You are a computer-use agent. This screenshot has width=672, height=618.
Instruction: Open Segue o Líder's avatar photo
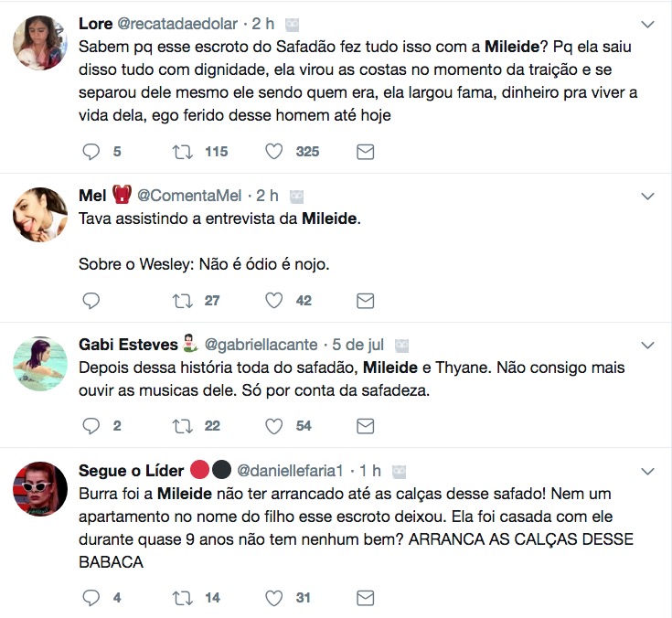tap(40, 490)
